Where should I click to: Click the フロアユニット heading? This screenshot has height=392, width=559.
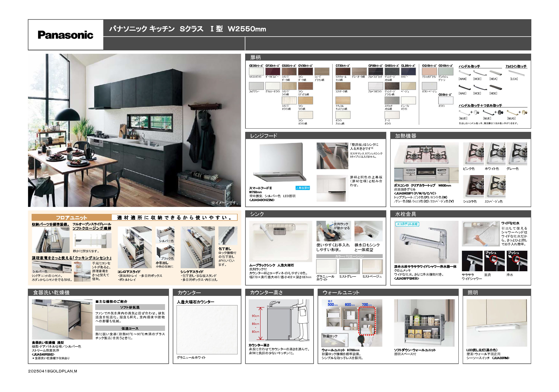click(x=71, y=217)
